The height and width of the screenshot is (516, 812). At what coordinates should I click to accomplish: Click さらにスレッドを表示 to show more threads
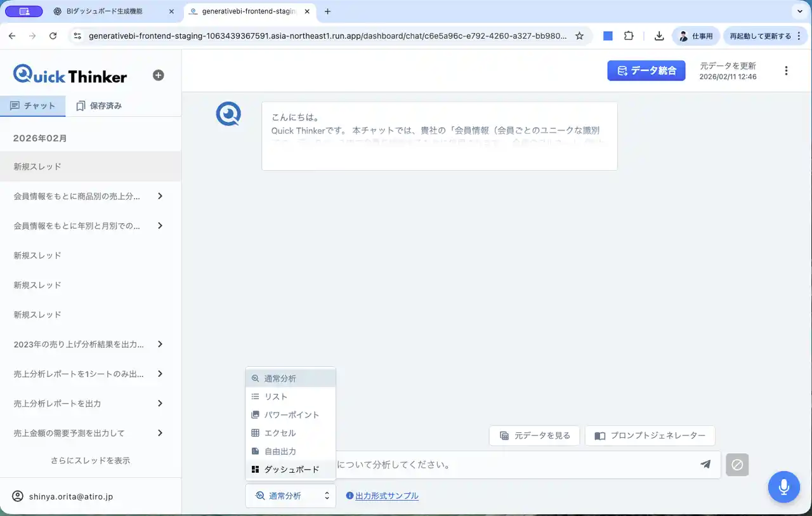coord(90,460)
